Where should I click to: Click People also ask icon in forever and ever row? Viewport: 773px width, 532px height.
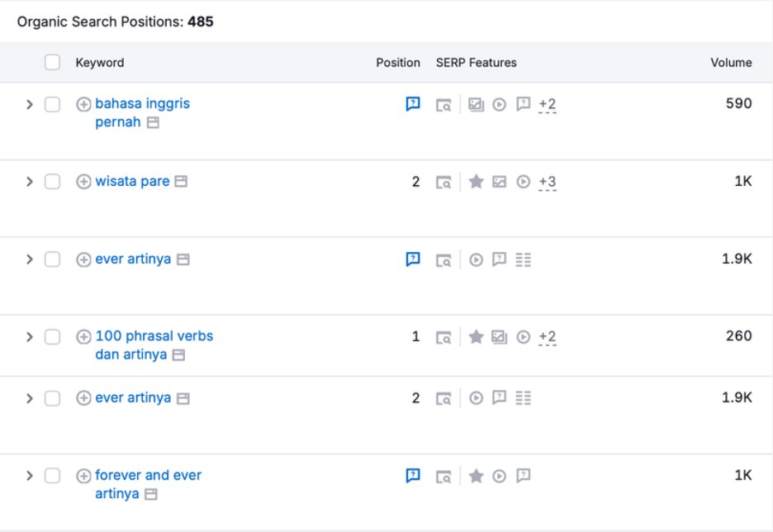523,475
